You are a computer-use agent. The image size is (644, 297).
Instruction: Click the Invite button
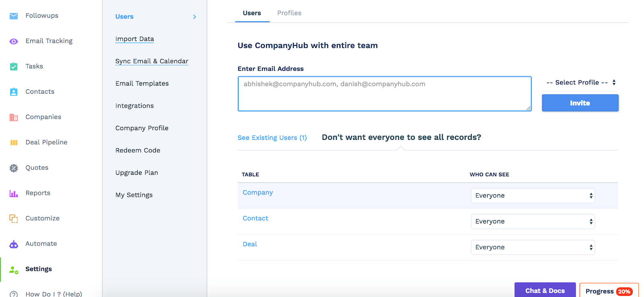point(580,103)
